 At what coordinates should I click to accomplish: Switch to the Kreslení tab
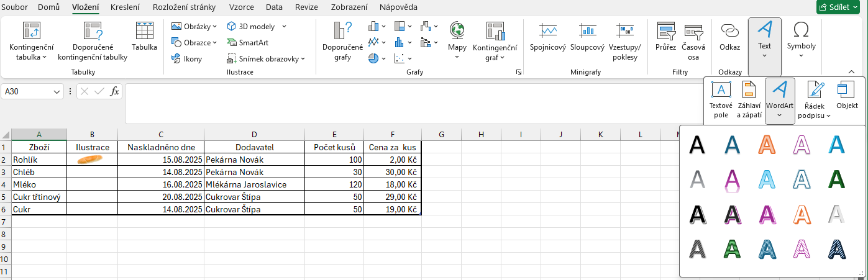[x=125, y=7]
